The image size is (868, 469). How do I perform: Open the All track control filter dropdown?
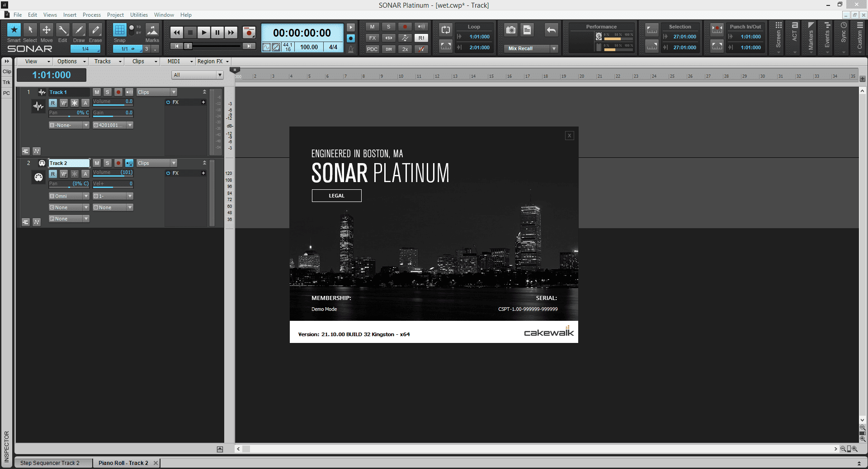[198, 75]
